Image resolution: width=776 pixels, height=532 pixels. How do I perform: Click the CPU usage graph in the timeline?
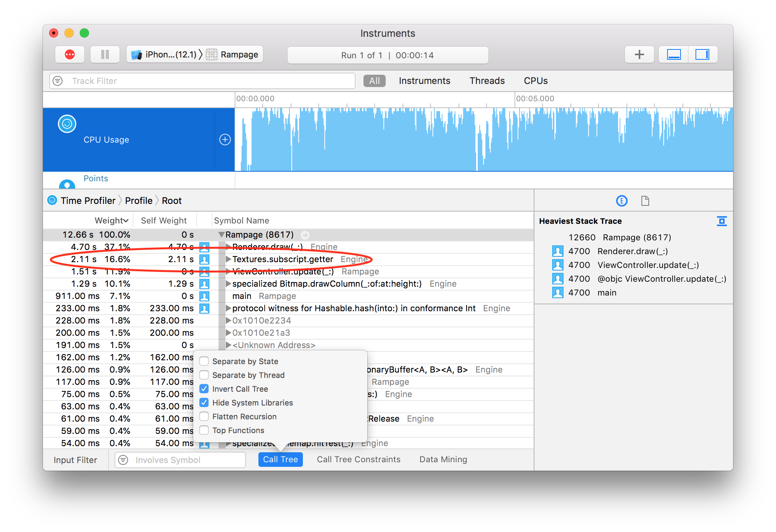pyautogui.click(x=484, y=140)
